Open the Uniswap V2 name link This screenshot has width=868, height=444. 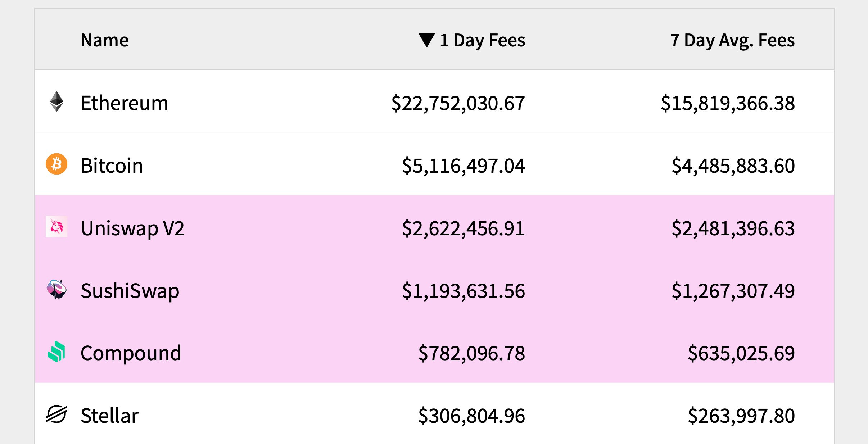(x=132, y=228)
